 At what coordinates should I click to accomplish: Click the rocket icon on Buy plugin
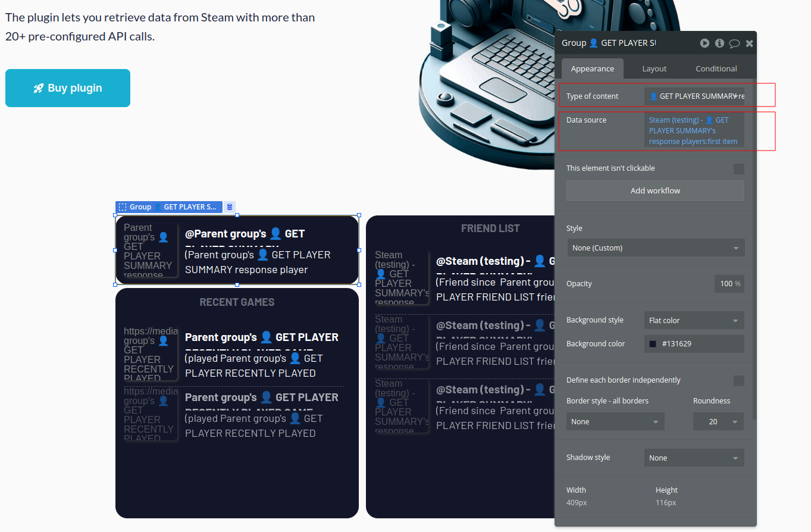coord(38,88)
